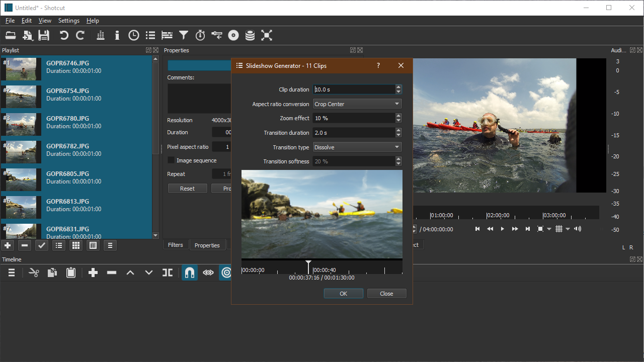The height and width of the screenshot is (362, 644).
Task: Split at playhead timeline icon
Action: coord(168,273)
